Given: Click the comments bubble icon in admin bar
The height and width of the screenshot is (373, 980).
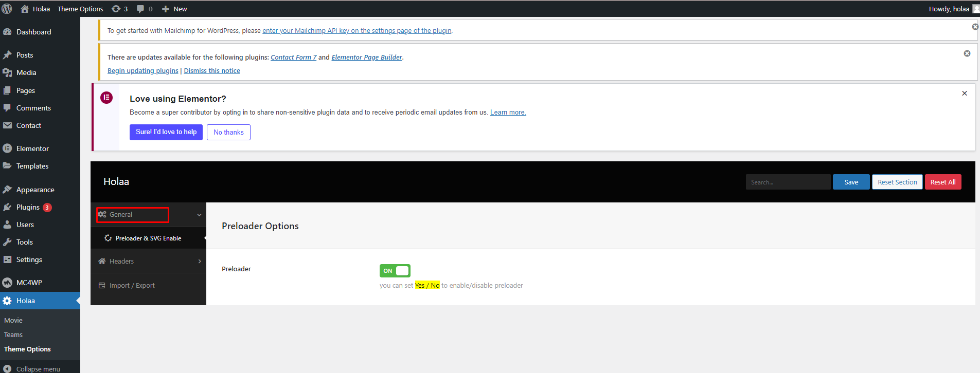Looking at the screenshot, I should pyautogui.click(x=140, y=9).
